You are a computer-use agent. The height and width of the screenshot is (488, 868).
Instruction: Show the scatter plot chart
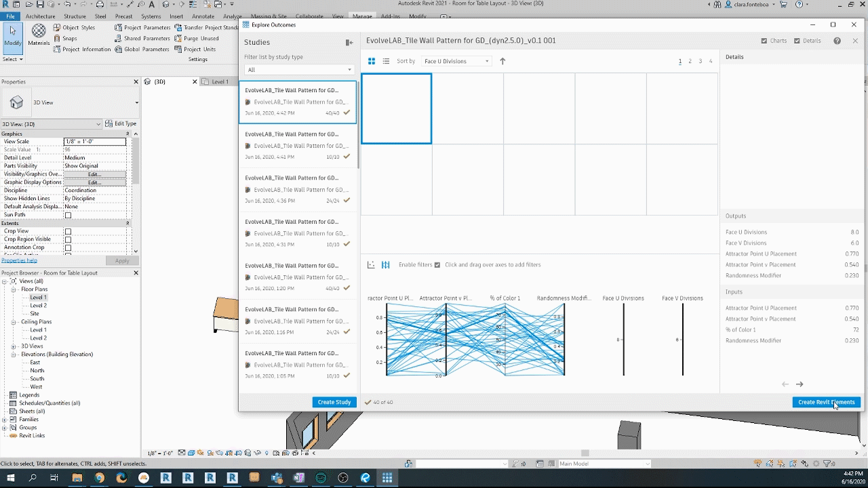pyautogui.click(x=371, y=265)
